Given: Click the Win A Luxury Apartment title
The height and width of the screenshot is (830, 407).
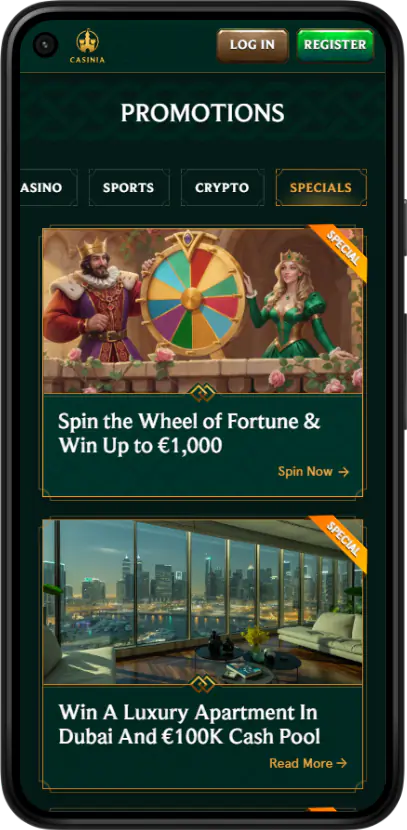Looking at the screenshot, I should tap(189, 725).
